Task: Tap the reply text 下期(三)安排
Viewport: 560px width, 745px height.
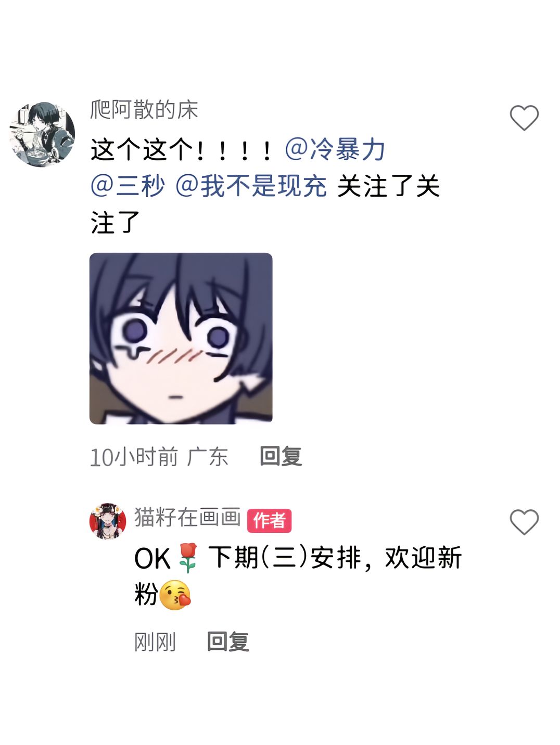Action: pyautogui.click(x=285, y=558)
